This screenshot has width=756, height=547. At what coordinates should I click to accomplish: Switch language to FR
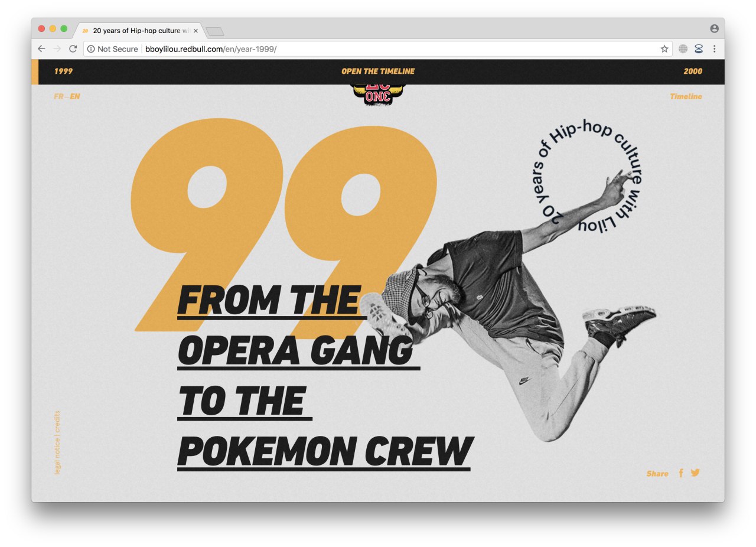pyautogui.click(x=58, y=97)
